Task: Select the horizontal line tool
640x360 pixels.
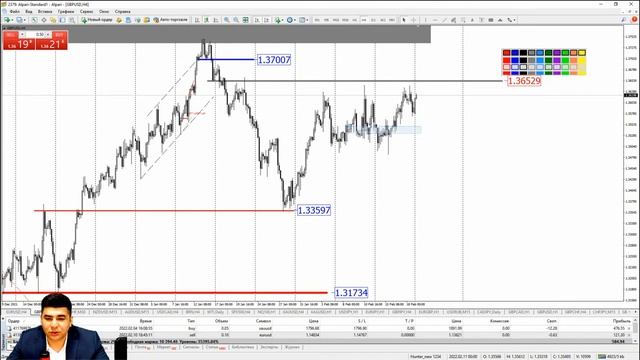Action: click(x=435, y=20)
